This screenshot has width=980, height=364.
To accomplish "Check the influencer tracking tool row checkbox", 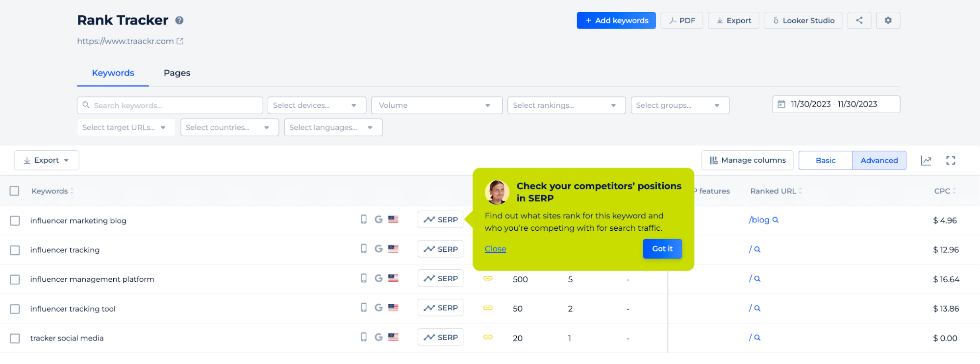I will click(x=15, y=309).
